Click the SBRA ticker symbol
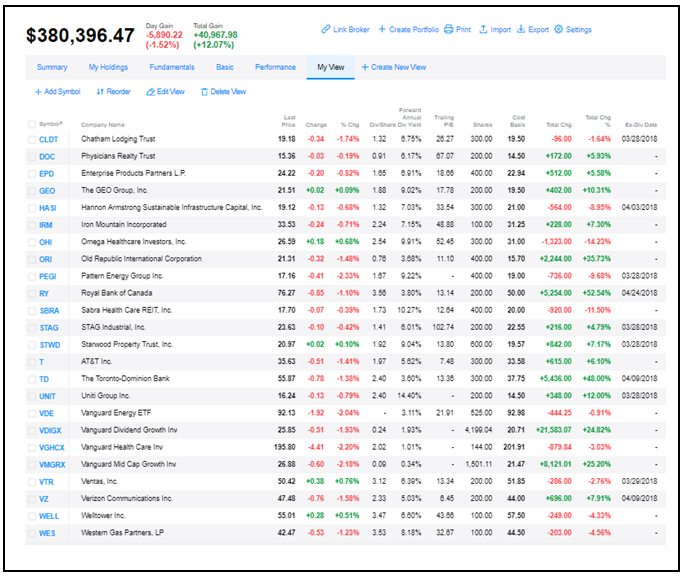 click(x=50, y=311)
